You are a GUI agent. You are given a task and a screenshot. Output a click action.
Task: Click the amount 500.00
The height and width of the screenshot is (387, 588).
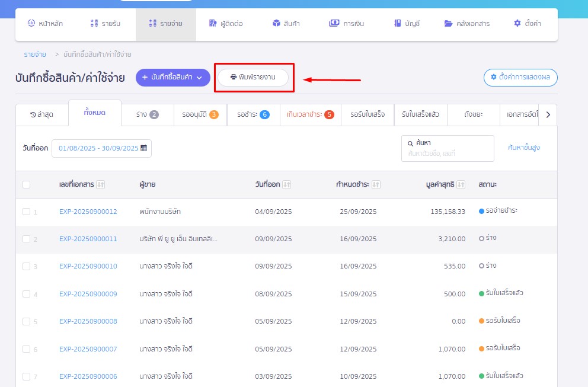tap(455, 294)
